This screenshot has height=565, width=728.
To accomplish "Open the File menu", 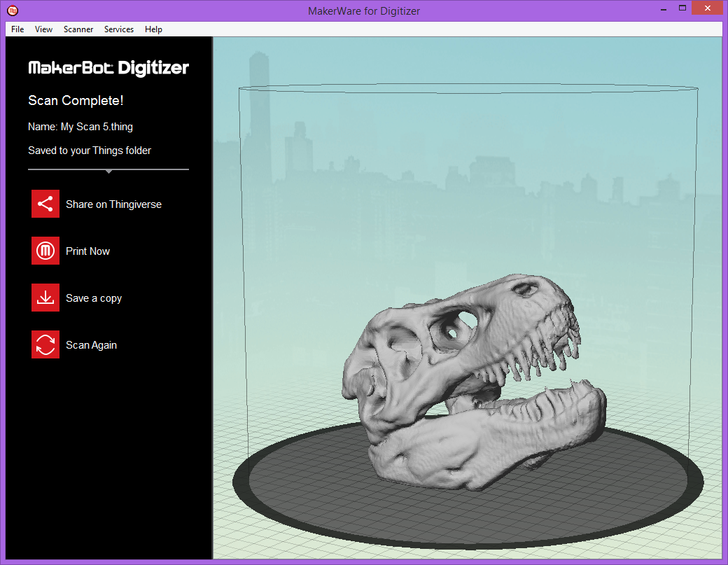I will coord(17,29).
